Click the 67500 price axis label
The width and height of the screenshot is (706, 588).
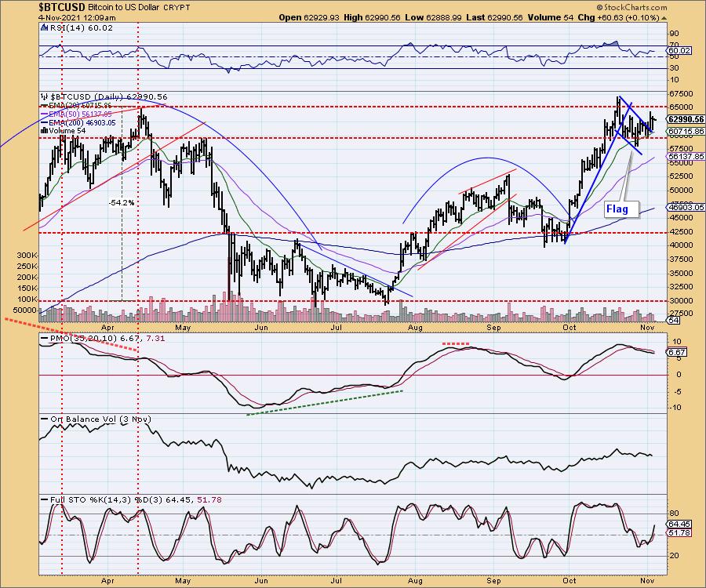681,93
